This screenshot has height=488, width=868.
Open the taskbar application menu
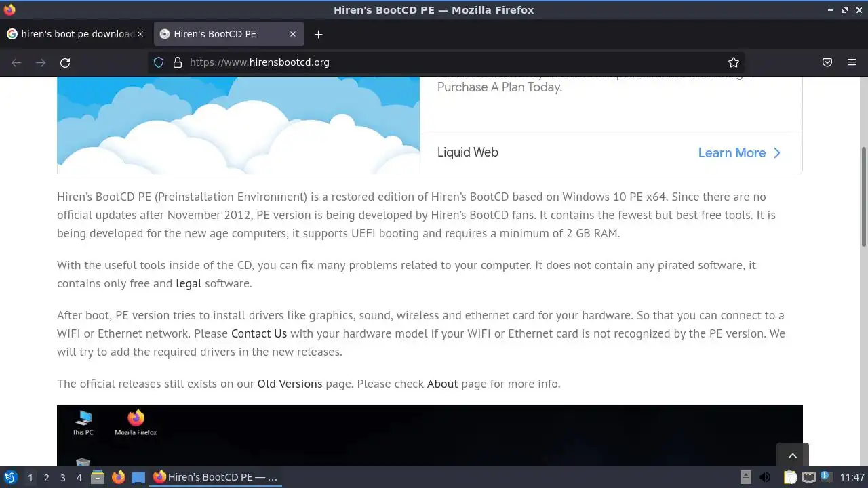click(10, 477)
